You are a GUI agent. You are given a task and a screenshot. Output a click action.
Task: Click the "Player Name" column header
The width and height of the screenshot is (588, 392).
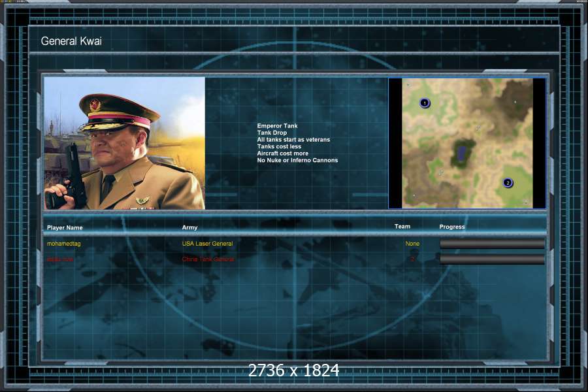(65, 228)
